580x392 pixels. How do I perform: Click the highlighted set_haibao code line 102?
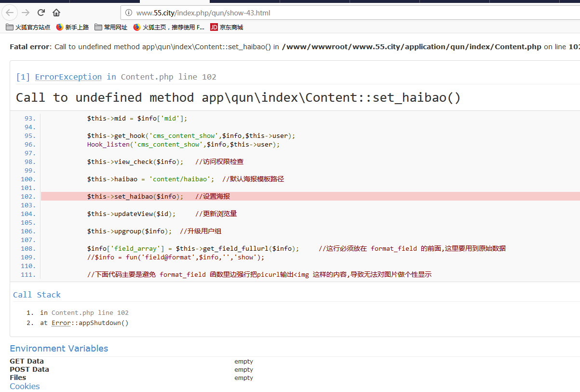click(x=135, y=196)
